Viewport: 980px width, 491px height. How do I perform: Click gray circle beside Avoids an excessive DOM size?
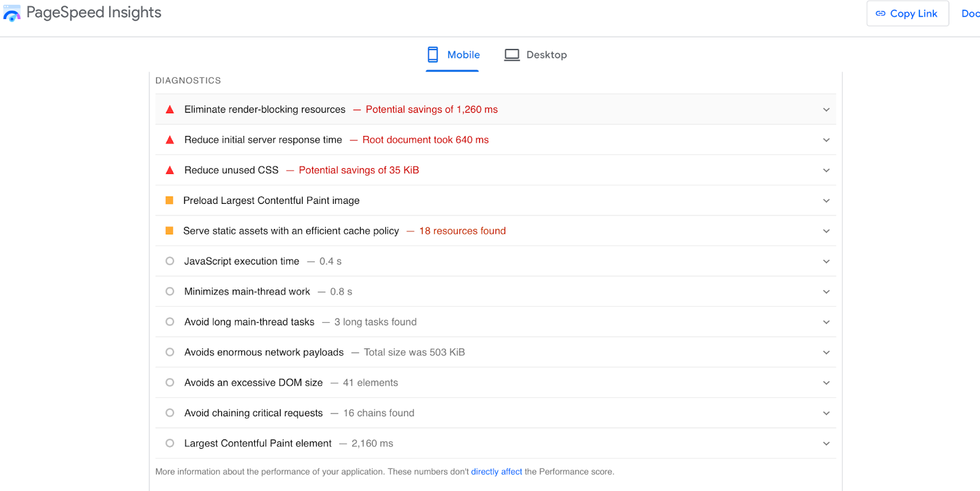click(170, 383)
